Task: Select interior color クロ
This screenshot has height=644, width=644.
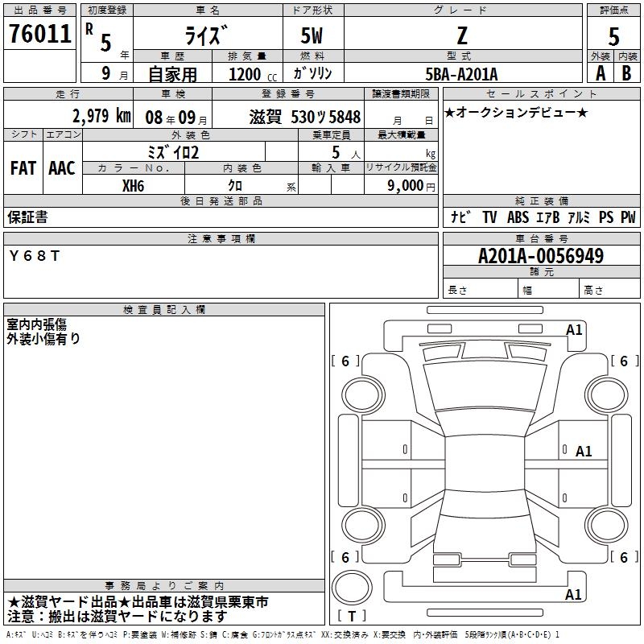Action: pos(235,186)
